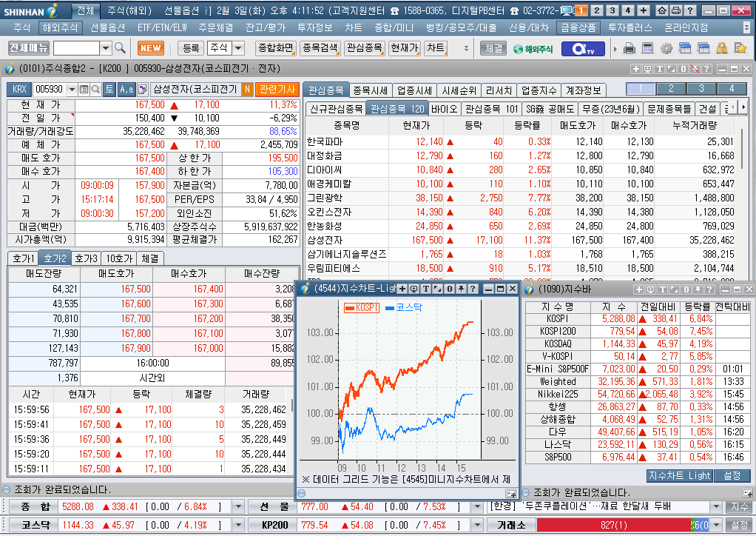
Task: Switch to virtual screen 2
Action: click(x=597, y=10)
